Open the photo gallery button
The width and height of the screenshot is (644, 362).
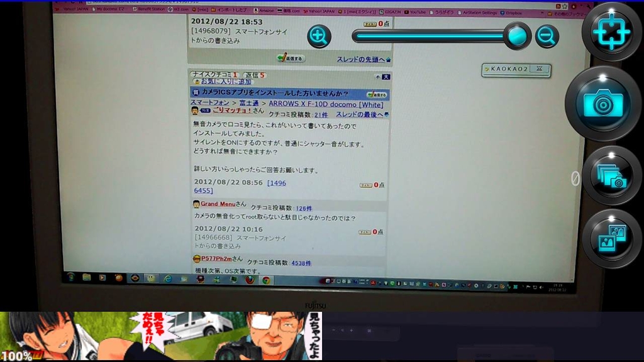(x=611, y=238)
